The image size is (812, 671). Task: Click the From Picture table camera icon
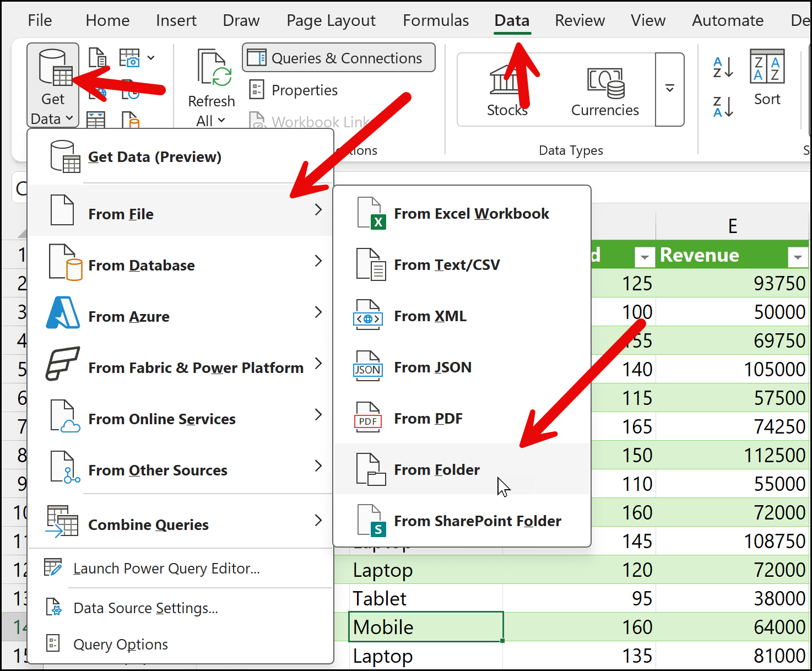coord(130,58)
